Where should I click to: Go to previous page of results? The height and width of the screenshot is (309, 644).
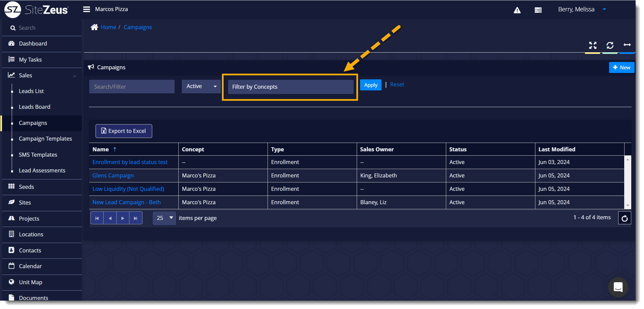click(110, 218)
